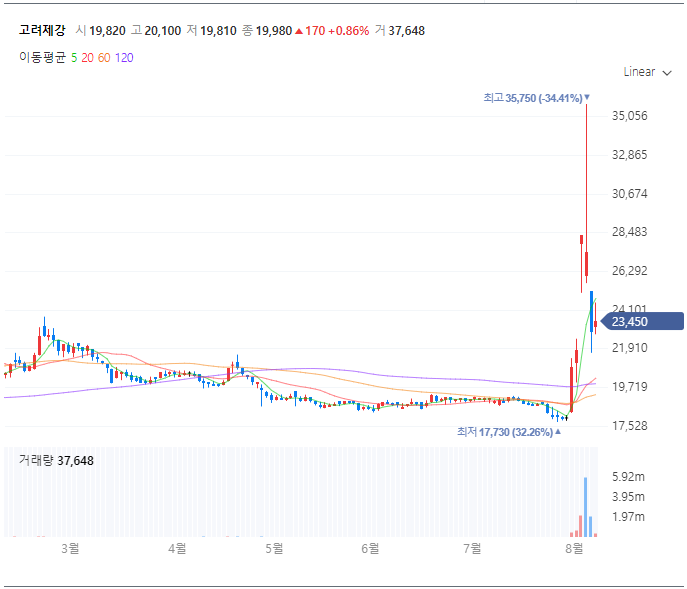The image size is (687, 589).
Task: Click the 28,483 price axis label
Action: pos(630,232)
